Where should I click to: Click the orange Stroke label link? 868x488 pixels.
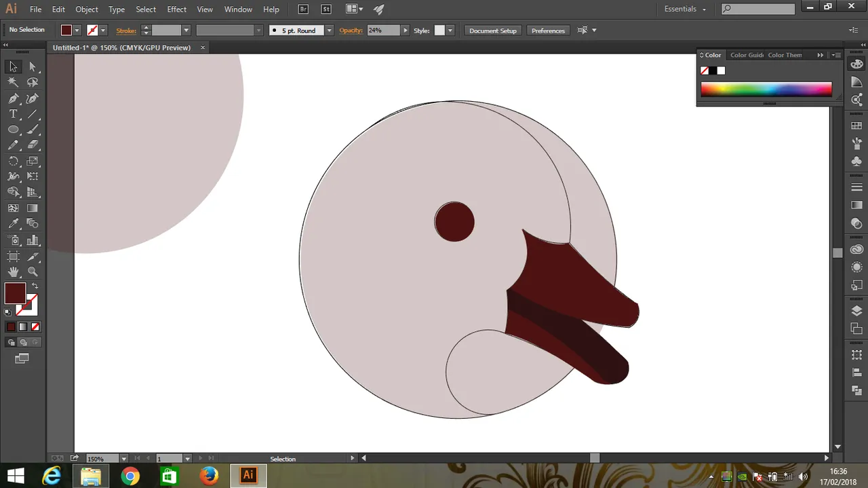(126, 31)
